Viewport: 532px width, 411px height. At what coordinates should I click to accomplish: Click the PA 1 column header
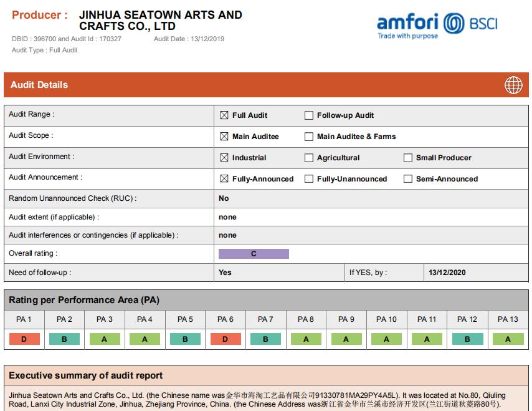coord(24,319)
